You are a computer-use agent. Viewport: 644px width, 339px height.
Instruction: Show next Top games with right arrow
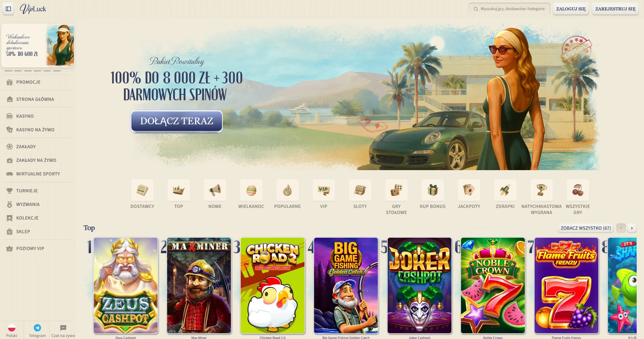(x=632, y=228)
